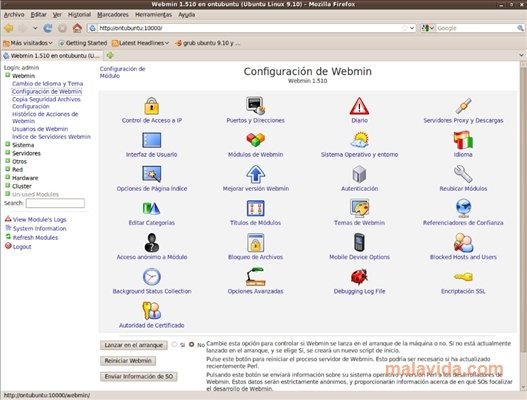The height and width of the screenshot is (400, 527).
Task: Open the Referenciadores de Confianza globe icon
Action: [463, 208]
